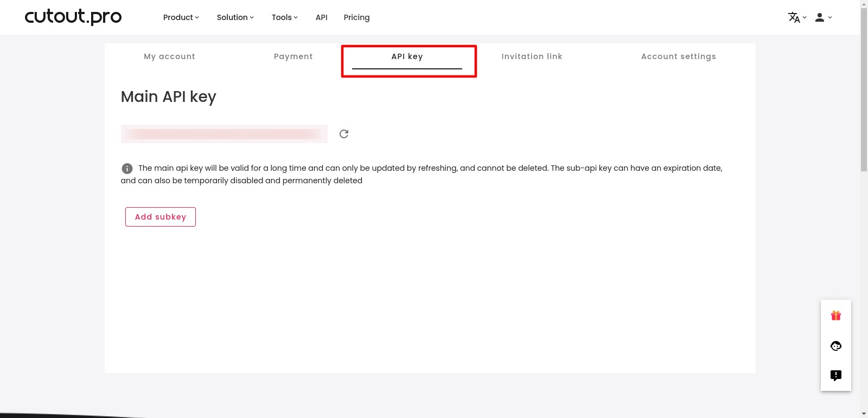Viewport: 868px width, 418px height.
Task: Go to the Pricing page
Action: [356, 17]
